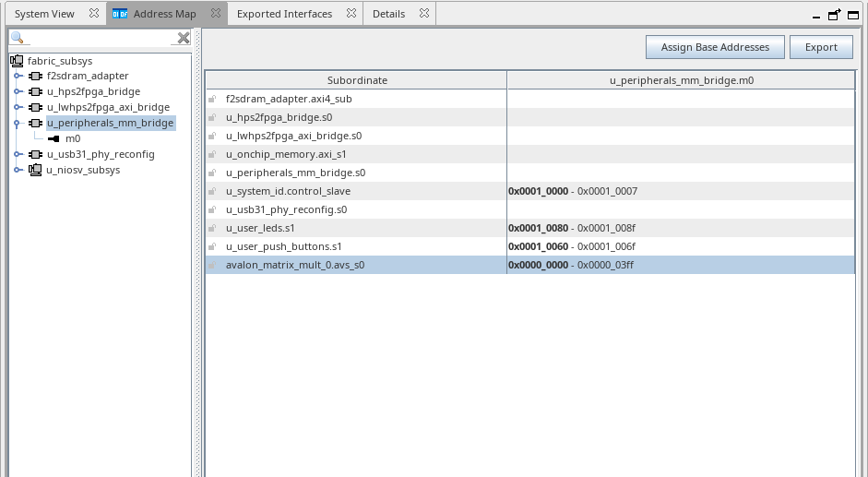
Task: Select u_lwhps2fpga_axi_bridge in the tree
Action: pyautogui.click(x=108, y=107)
